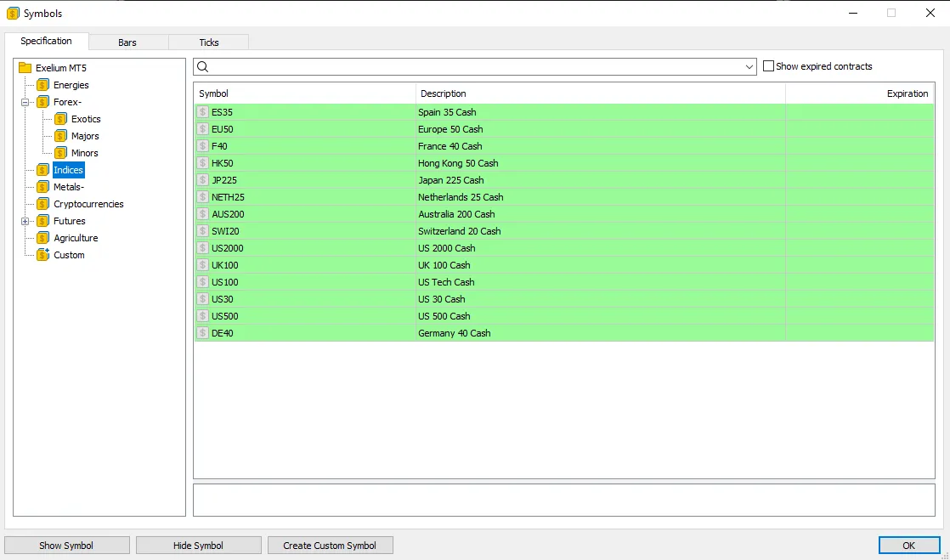Click the Agriculture group icon
Viewport: 950px width, 560px height.
pyautogui.click(x=42, y=238)
